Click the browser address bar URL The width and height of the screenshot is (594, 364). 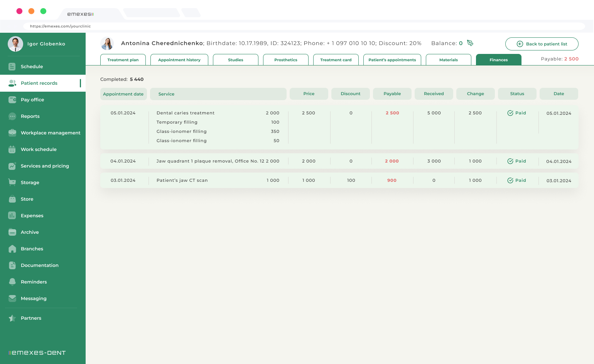pyautogui.click(x=61, y=26)
